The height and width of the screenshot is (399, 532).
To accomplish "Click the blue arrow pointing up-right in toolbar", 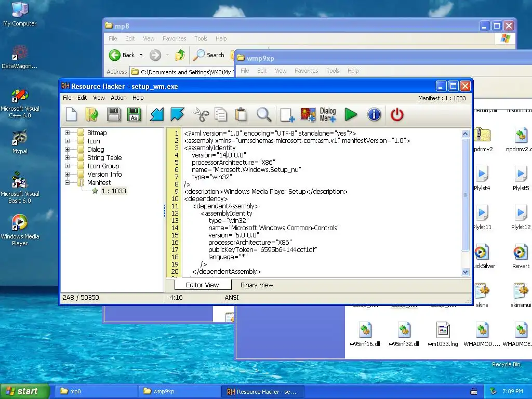I will pyautogui.click(x=178, y=114).
